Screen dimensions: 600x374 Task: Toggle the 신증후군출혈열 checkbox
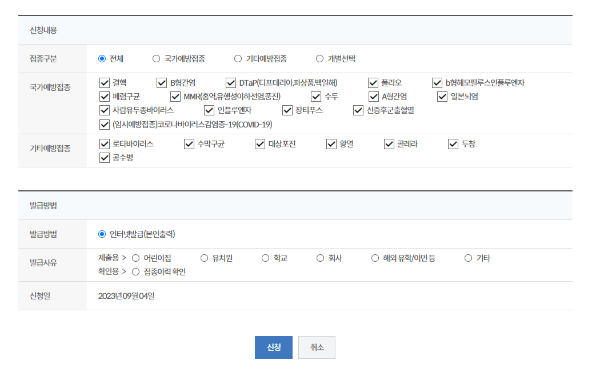[x=358, y=111]
